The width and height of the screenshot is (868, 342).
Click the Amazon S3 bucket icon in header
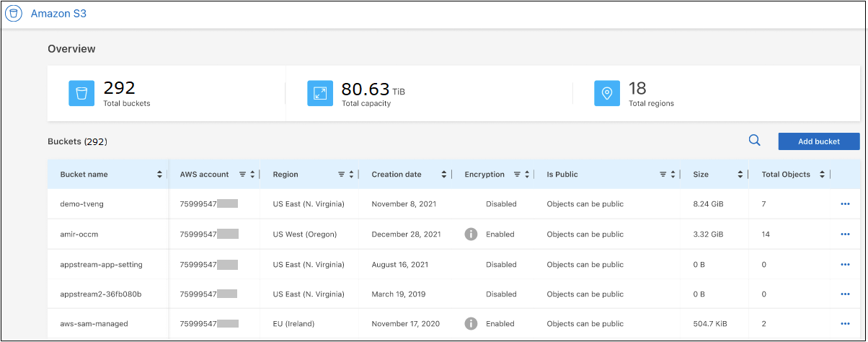pos(14,14)
